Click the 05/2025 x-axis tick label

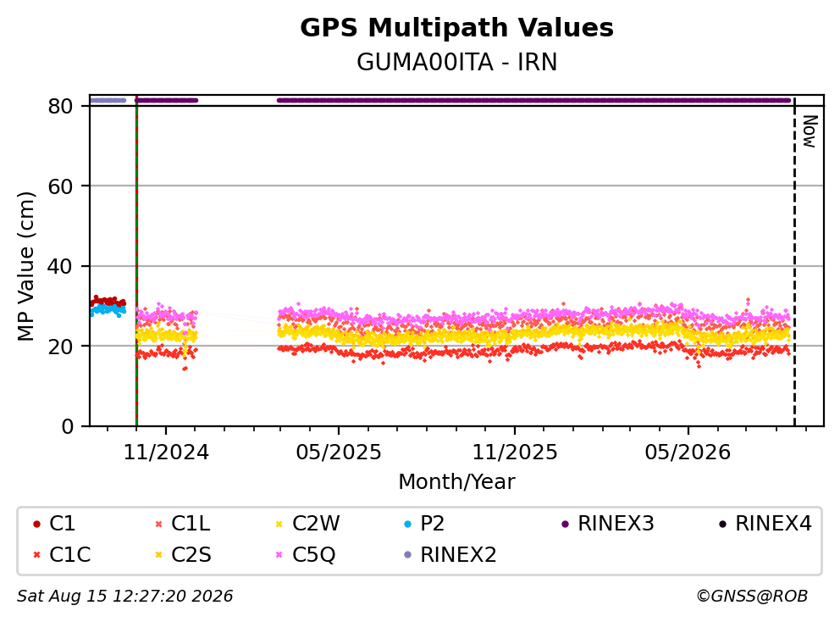339,453
